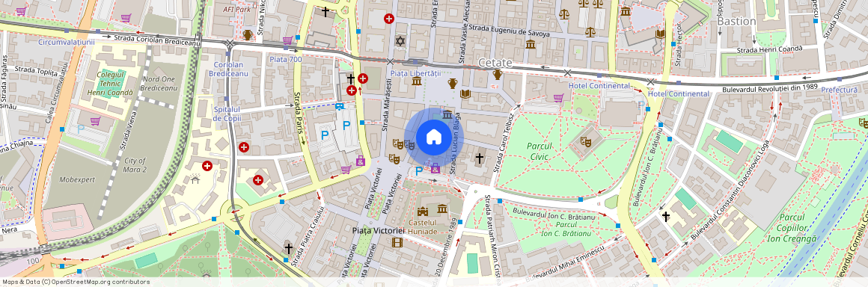Click the Coriolan Brediceanu stop label
This screenshot has height=287, width=868.
[x=229, y=69]
